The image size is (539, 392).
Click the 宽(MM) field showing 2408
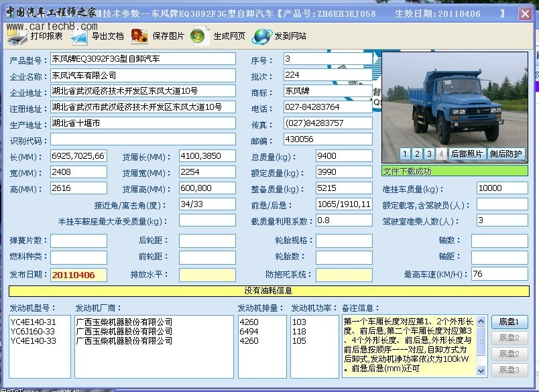[78, 172]
